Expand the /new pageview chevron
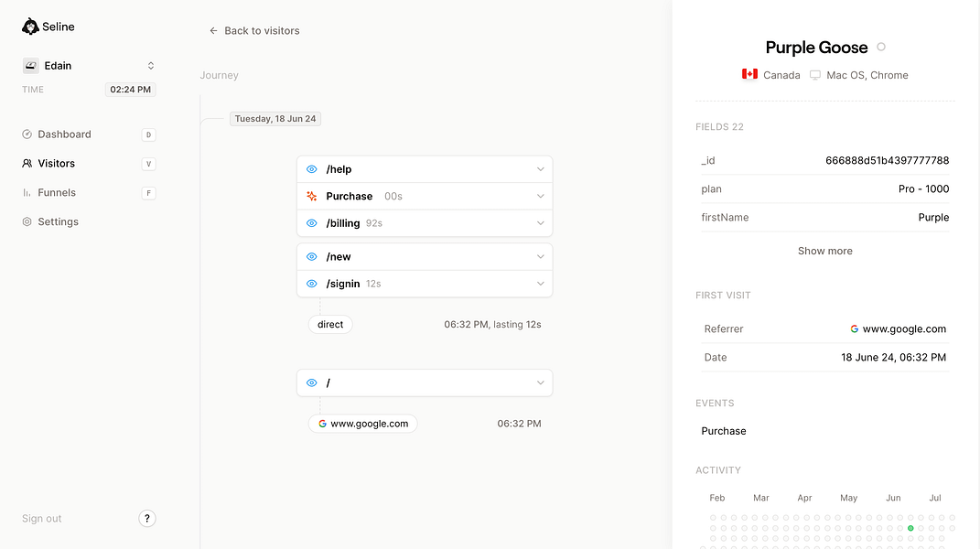The image size is (980, 549). 541,257
